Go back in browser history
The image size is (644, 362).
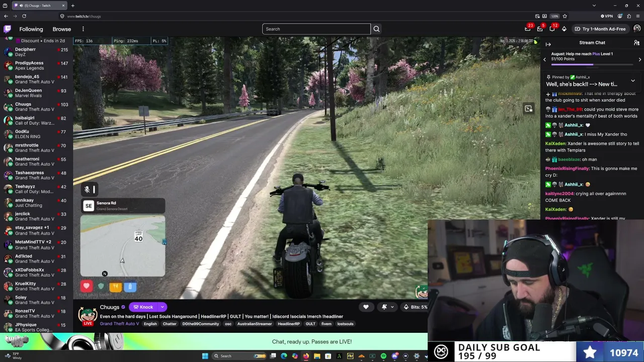pyautogui.click(x=6, y=16)
